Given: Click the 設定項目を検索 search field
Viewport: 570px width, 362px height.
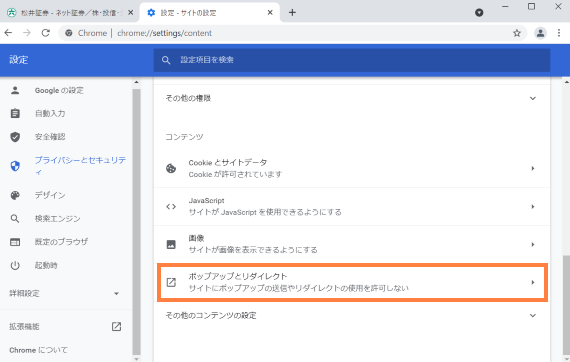Looking at the screenshot, I should tap(352, 60).
